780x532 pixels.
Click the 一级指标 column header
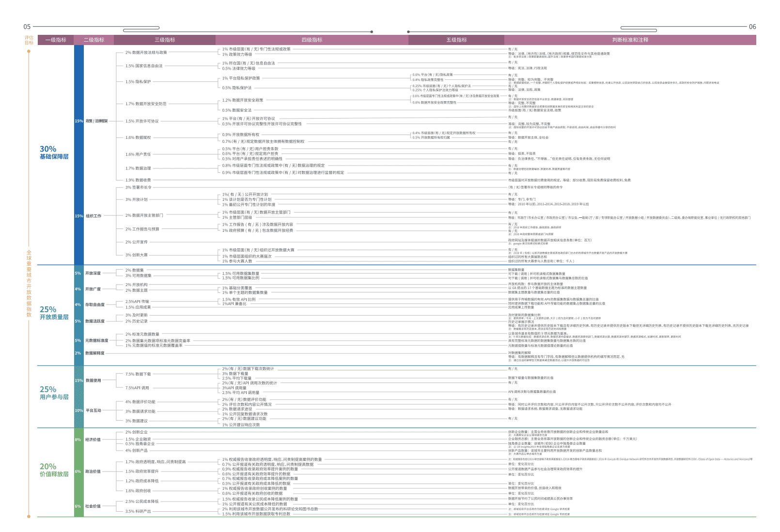[x=56, y=40]
